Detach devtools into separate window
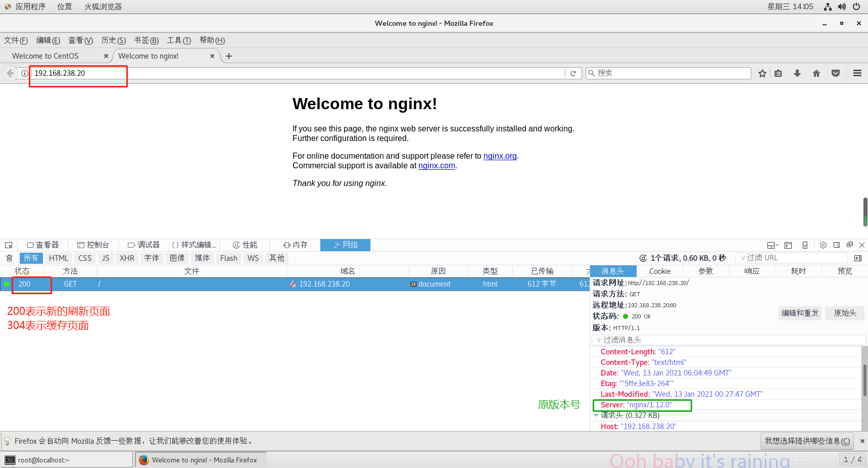The image size is (868, 468). click(850, 245)
